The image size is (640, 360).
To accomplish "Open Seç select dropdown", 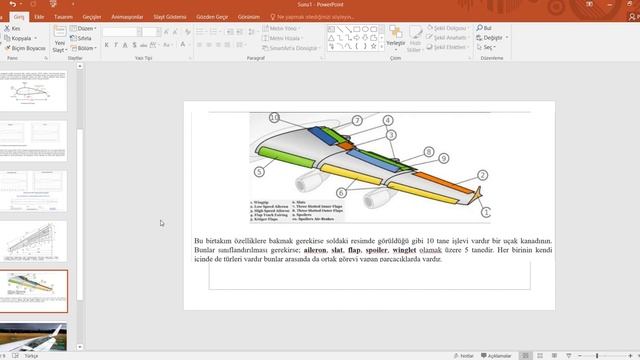I will pos(486,47).
